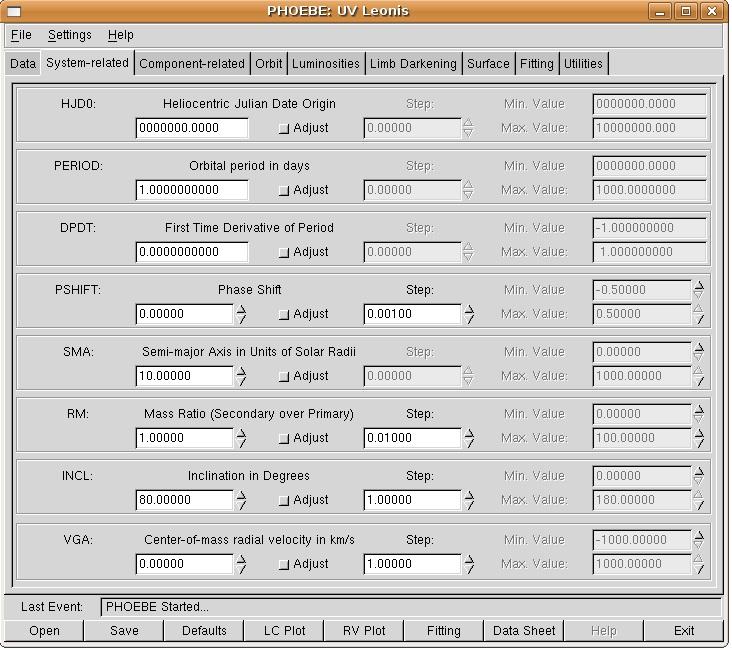Click the Exit button
The height and width of the screenshot is (650, 732).
pyautogui.click(x=684, y=631)
